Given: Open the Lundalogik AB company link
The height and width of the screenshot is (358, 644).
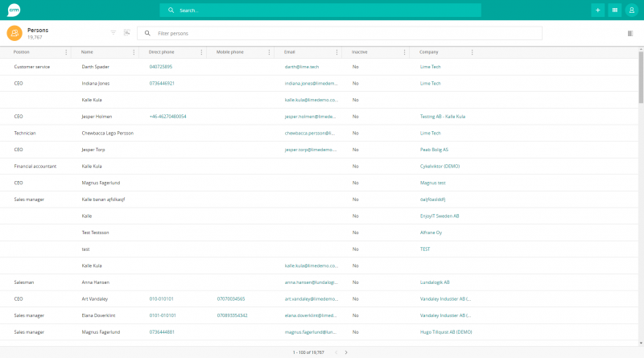Looking at the screenshot, I should 435,282.
